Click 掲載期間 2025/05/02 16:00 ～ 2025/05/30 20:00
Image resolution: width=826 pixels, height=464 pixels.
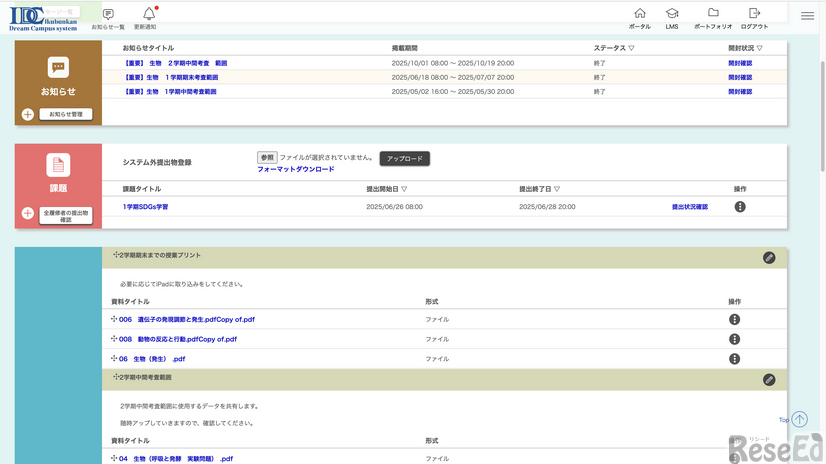[453, 92]
